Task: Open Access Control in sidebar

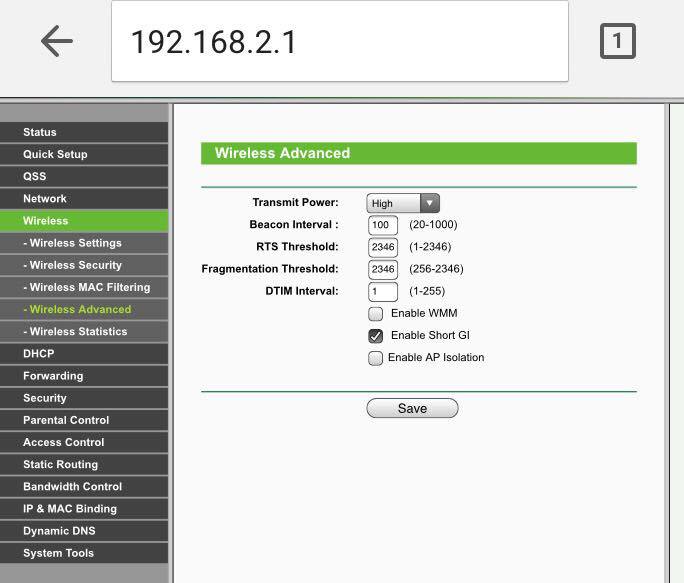Action: click(x=84, y=442)
